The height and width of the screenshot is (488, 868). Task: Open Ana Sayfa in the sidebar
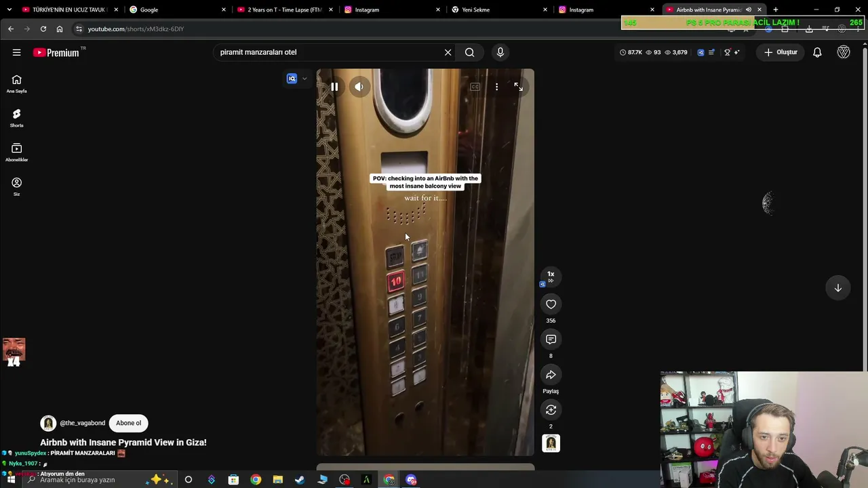tap(16, 84)
